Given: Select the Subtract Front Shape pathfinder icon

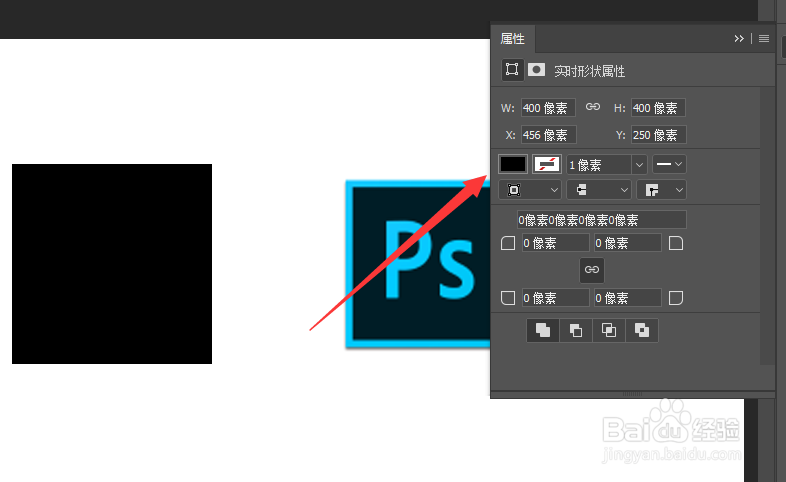Looking at the screenshot, I should pyautogui.click(x=576, y=330).
